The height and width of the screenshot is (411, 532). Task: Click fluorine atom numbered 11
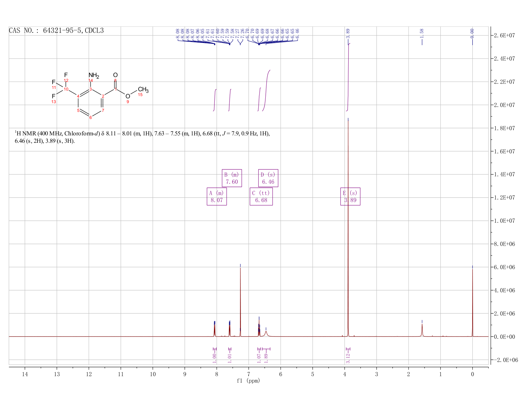pos(54,82)
